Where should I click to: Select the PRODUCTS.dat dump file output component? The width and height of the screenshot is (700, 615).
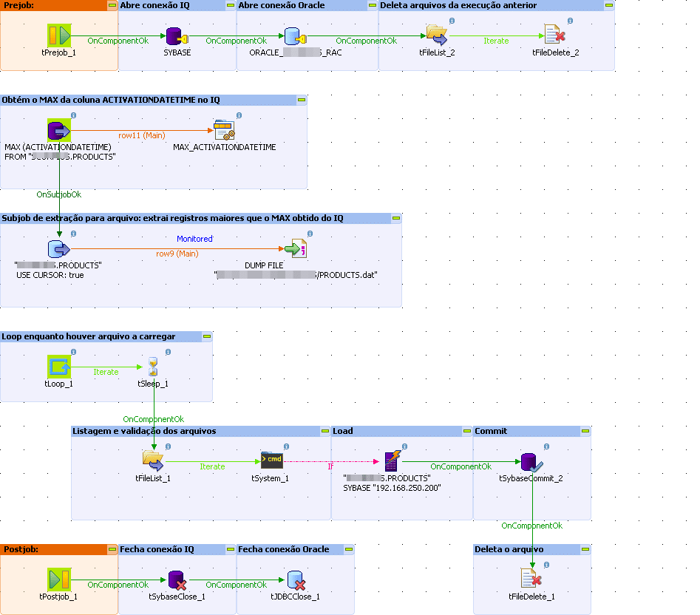tap(296, 249)
